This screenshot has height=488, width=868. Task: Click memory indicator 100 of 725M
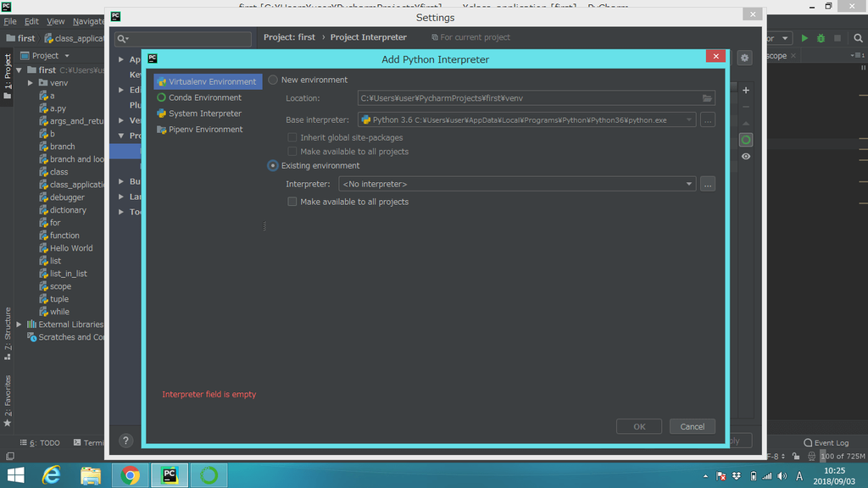tap(843, 457)
